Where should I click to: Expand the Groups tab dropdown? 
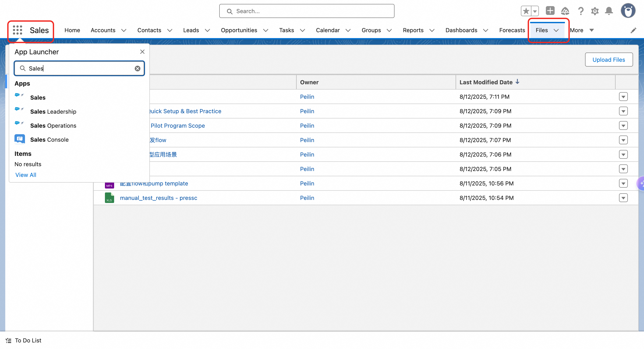click(x=389, y=30)
